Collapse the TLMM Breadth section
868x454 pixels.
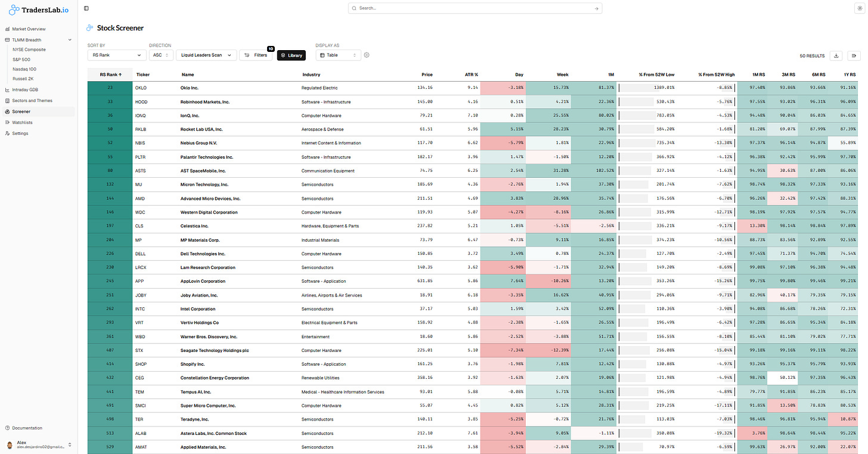pyautogui.click(x=70, y=40)
